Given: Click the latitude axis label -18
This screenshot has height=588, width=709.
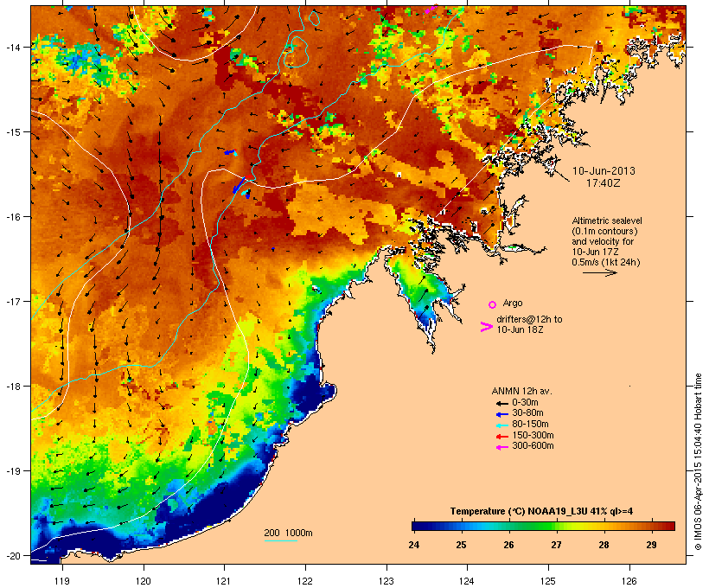Looking at the screenshot, I should tap(13, 386).
